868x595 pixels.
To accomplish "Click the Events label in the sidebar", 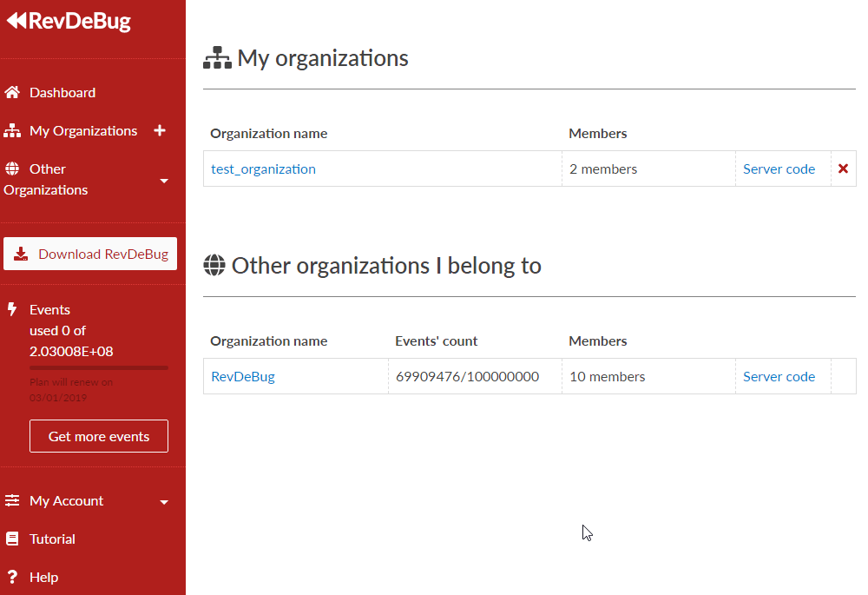I will click(49, 310).
